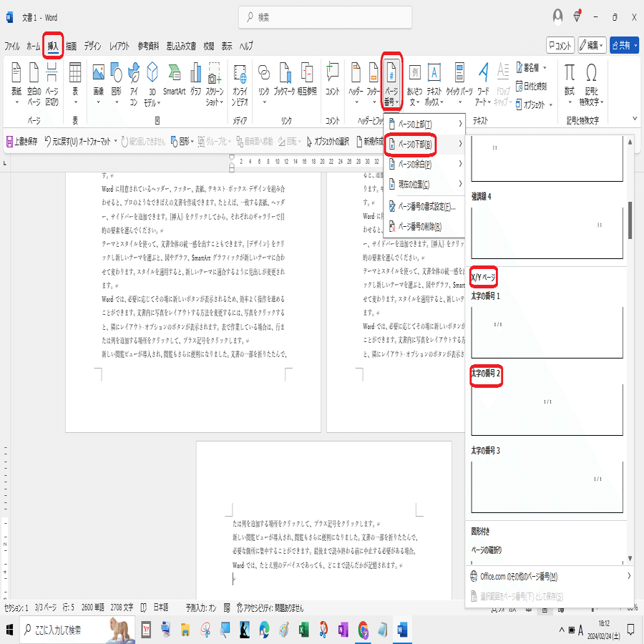The image size is (644, 644).
Task: Click the コメント button top right
Action: click(562, 44)
